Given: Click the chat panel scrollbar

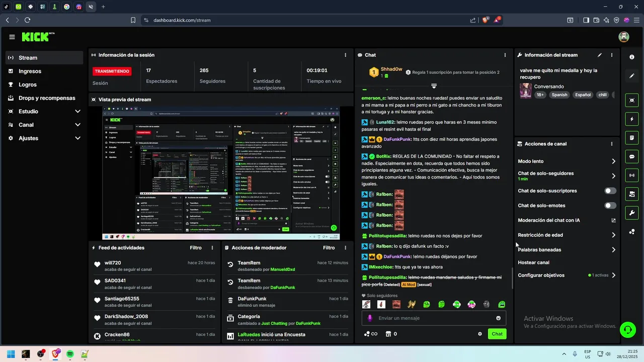Looking at the screenshot, I should pos(512,278).
